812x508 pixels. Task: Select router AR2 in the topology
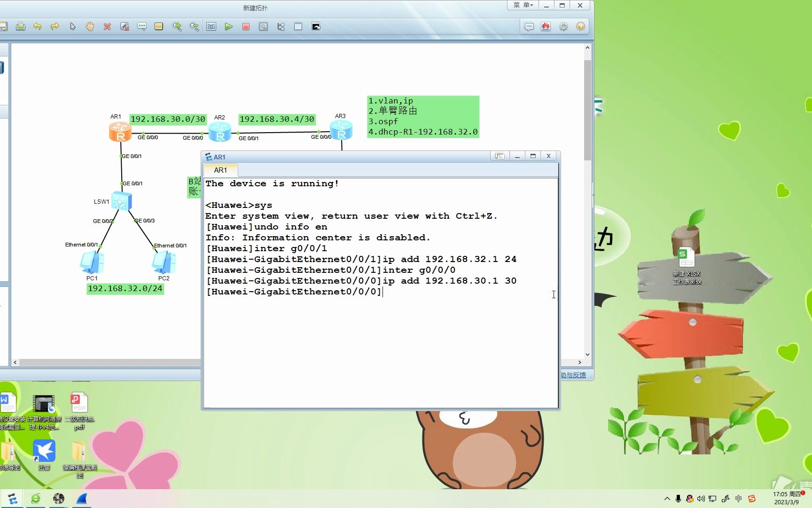pyautogui.click(x=220, y=132)
